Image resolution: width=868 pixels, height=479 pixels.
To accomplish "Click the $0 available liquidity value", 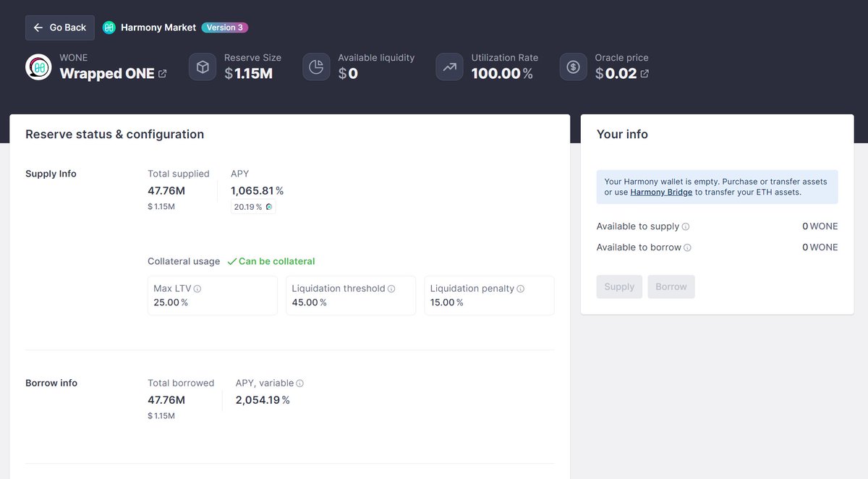I will coord(348,73).
